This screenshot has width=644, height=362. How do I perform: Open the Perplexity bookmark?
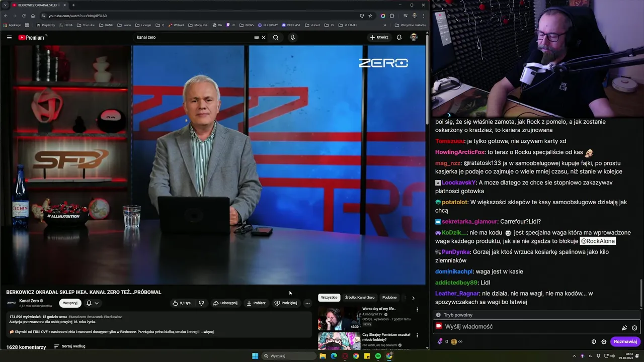click(x=46, y=25)
